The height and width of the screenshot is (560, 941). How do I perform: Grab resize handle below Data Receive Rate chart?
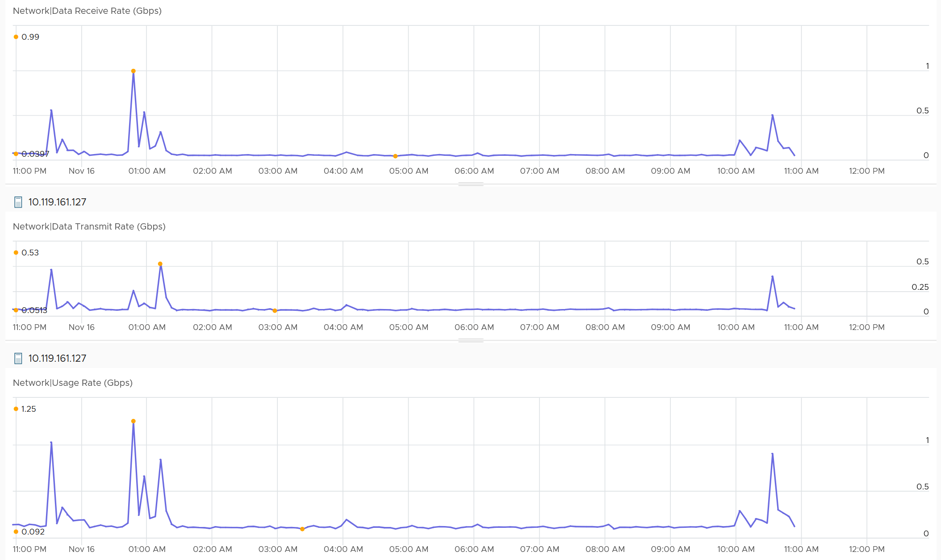point(471,184)
